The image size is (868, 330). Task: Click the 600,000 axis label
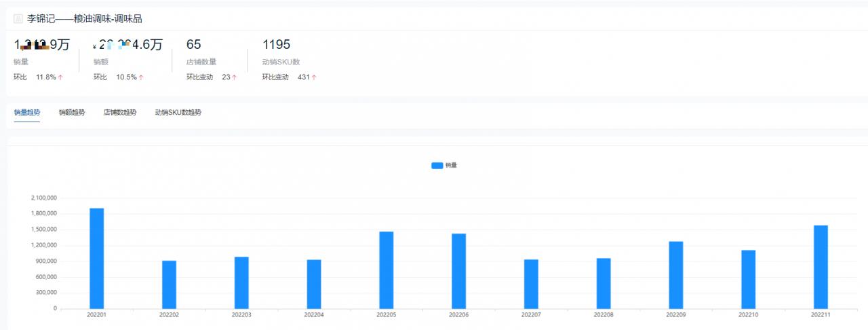tap(46, 277)
